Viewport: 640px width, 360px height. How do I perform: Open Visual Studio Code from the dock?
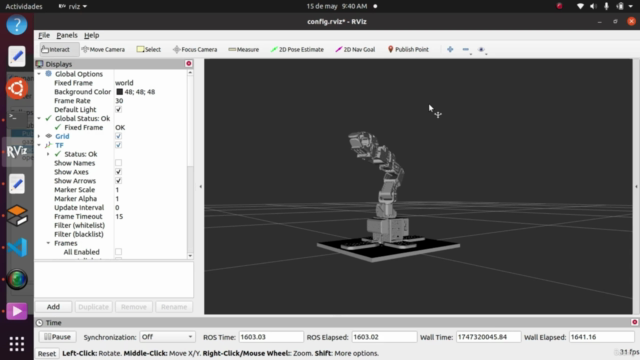17,247
